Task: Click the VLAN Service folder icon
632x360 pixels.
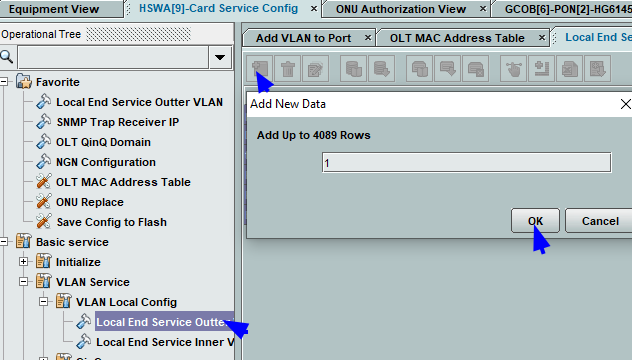Action: [44, 281]
